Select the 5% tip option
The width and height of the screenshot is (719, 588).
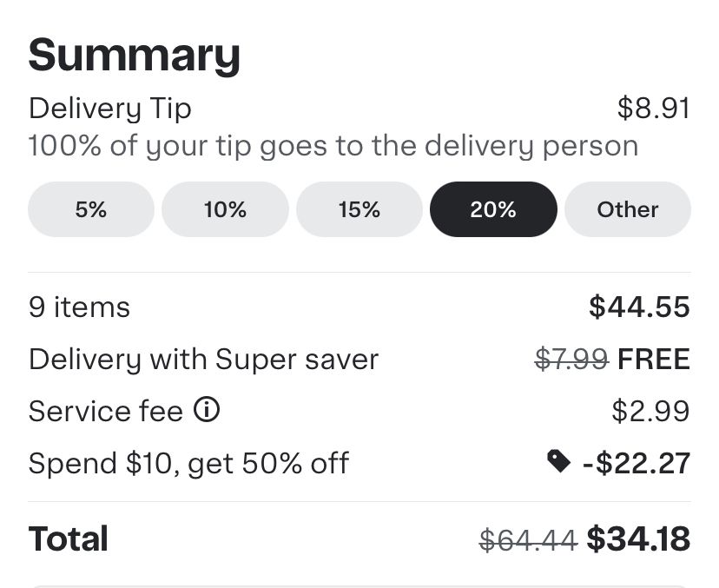[90, 209]
